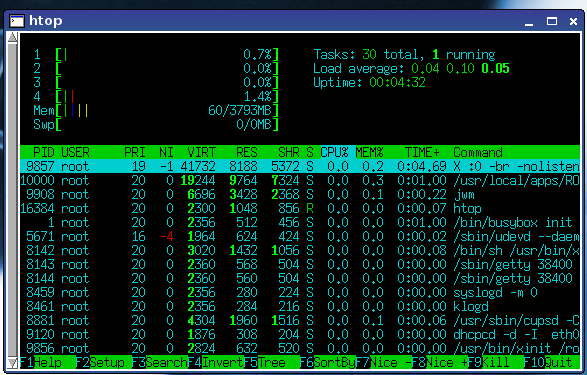The height and width of the screenshot is (375, 587).
Task: Click the PRI column header
Action: point(135,152)
